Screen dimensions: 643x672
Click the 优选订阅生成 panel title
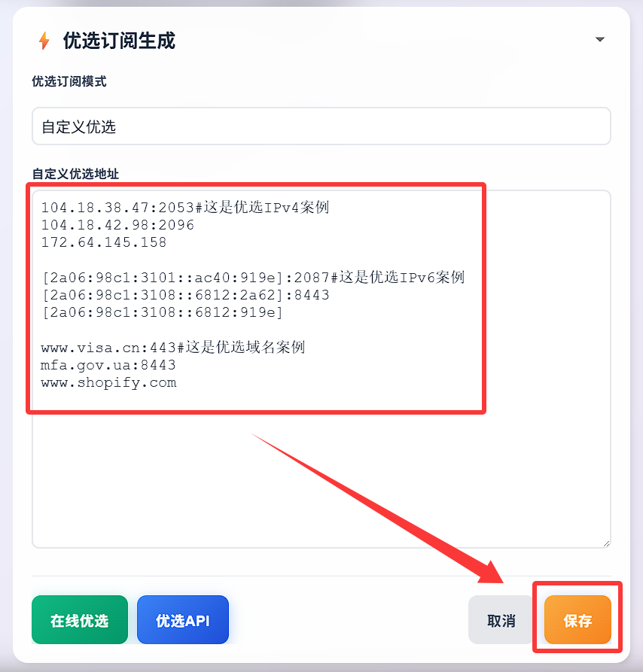pyautogui.click(x=119, y=41)
